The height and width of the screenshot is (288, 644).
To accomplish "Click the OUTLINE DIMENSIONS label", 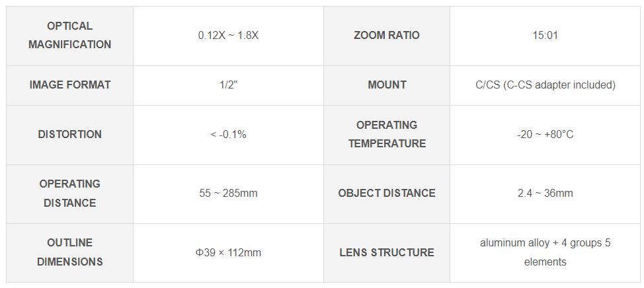I will [x=70, y=252].
